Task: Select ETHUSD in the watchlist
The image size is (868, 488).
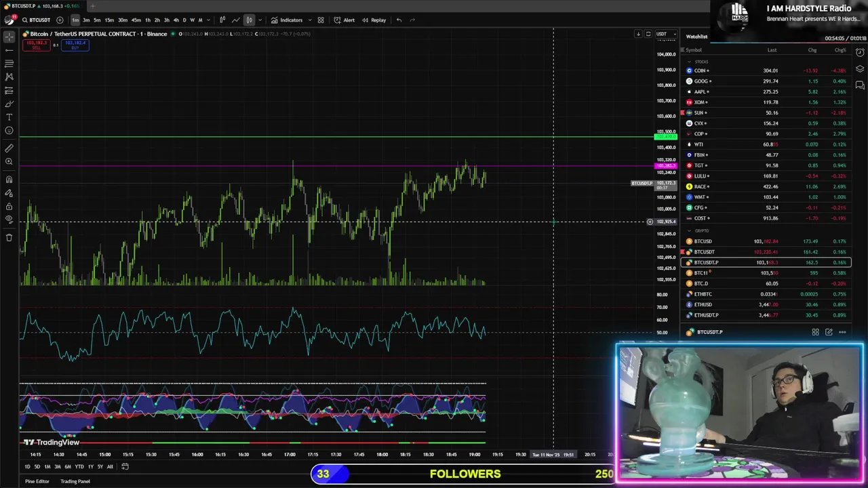Action: click(x=766, y=304)
